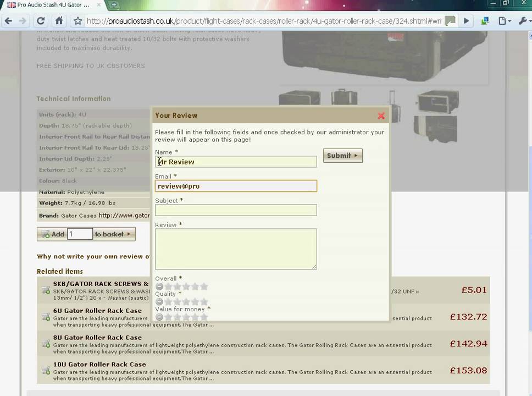
Task: Open 6U Gator Roller Rack Case link
Action: [97, 311]
